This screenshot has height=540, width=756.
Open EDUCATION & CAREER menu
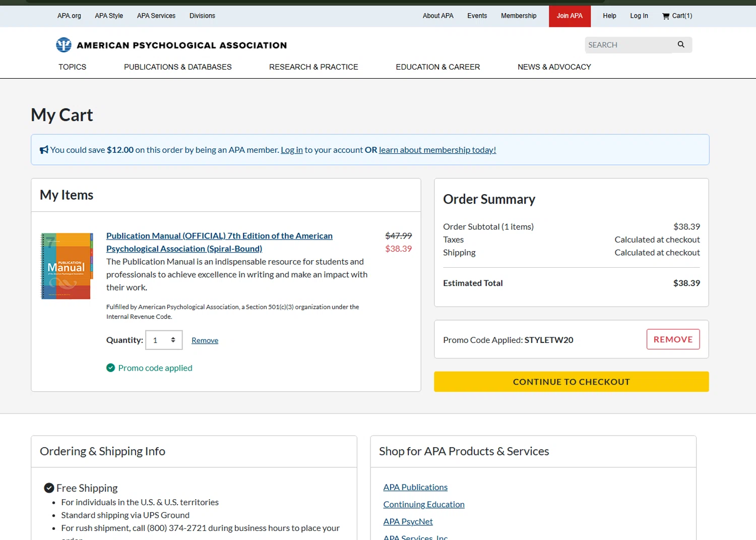click(437, 67)
